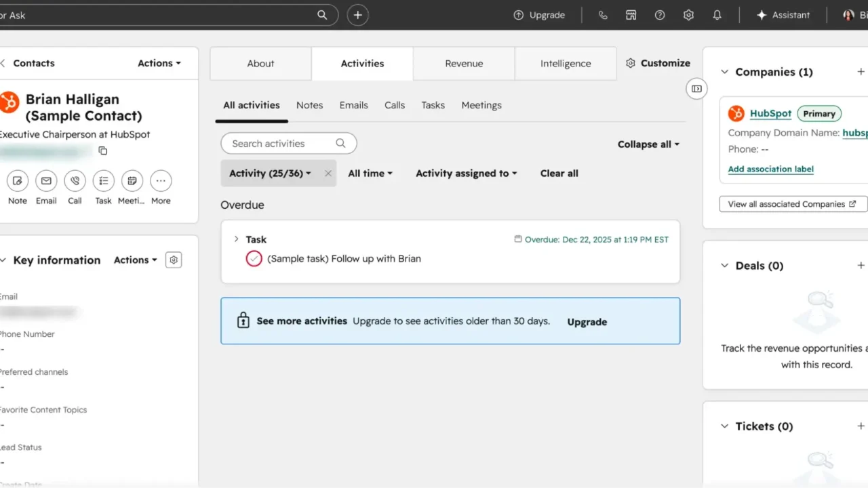The height and width of the screenshot is (488, 868).
Task: Open Key information settings gear
Action: [x=174, y=260]
